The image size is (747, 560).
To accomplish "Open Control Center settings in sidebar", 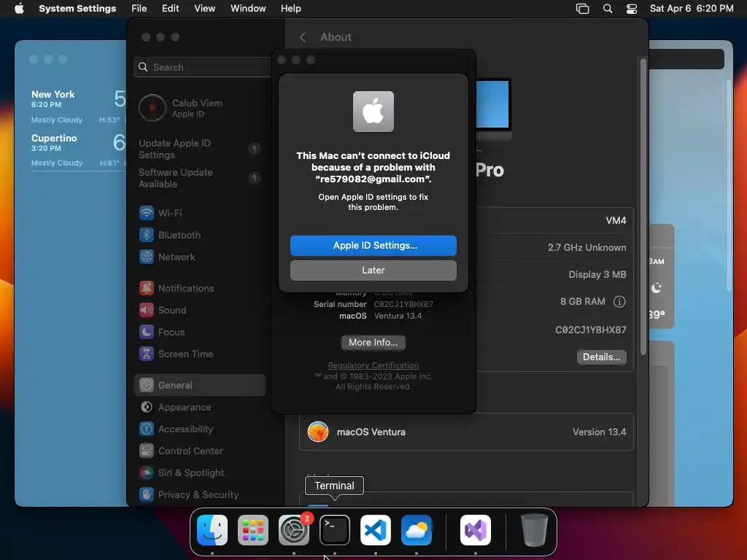I will click(x=199, y=451).
